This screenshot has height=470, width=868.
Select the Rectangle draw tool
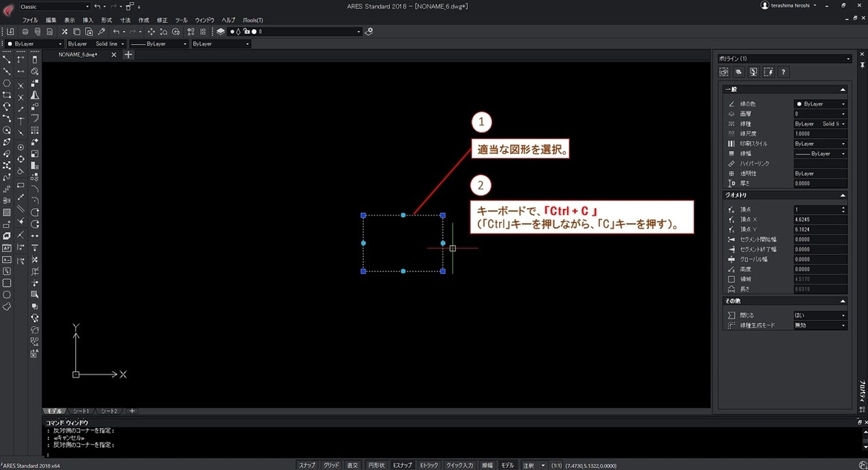(x=7, y=95)
